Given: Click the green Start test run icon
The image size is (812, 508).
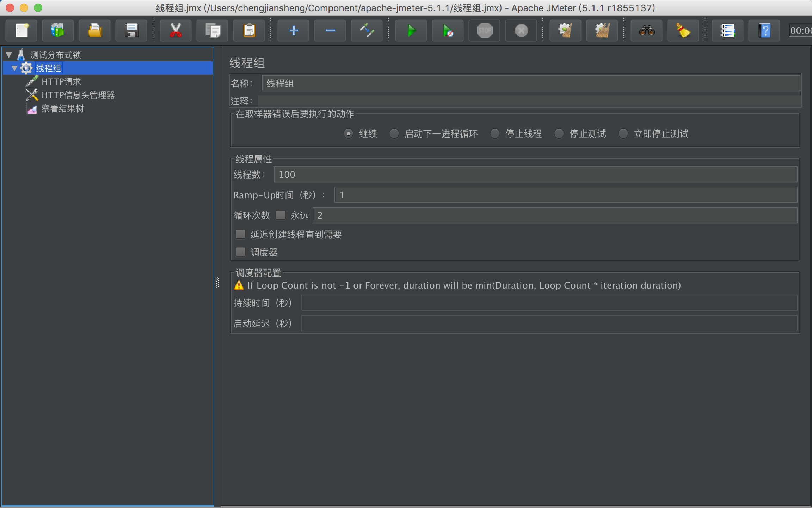Looking at the screenshot, I should 411,31.
